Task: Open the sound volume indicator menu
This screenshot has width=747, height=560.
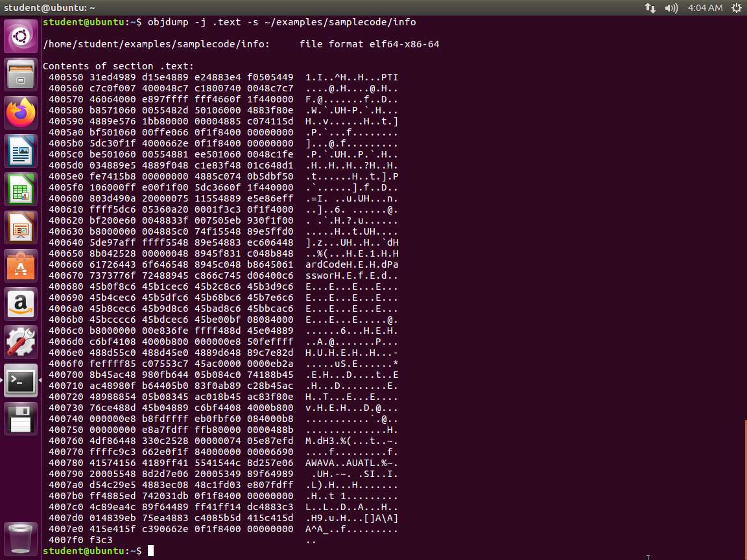Action: click(671, 8)
